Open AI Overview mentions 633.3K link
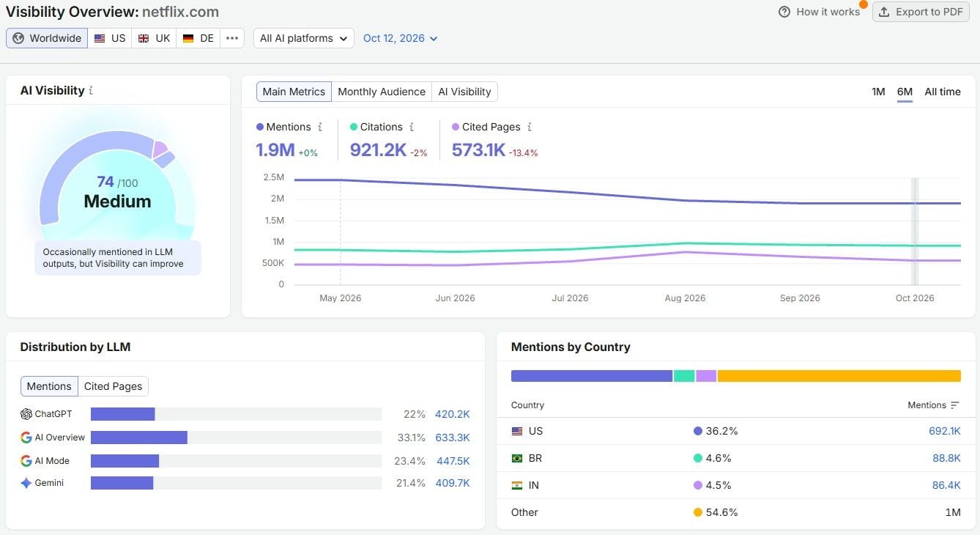This screenshot has height=535, width=980. point(453,438)
